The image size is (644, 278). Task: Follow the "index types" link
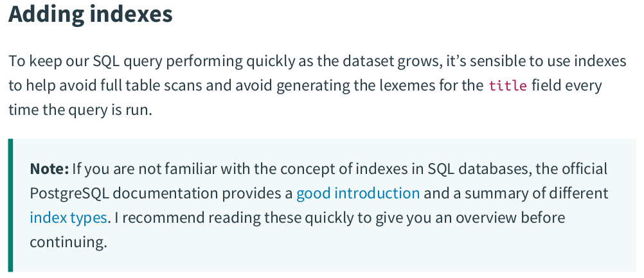pos(68,218)
